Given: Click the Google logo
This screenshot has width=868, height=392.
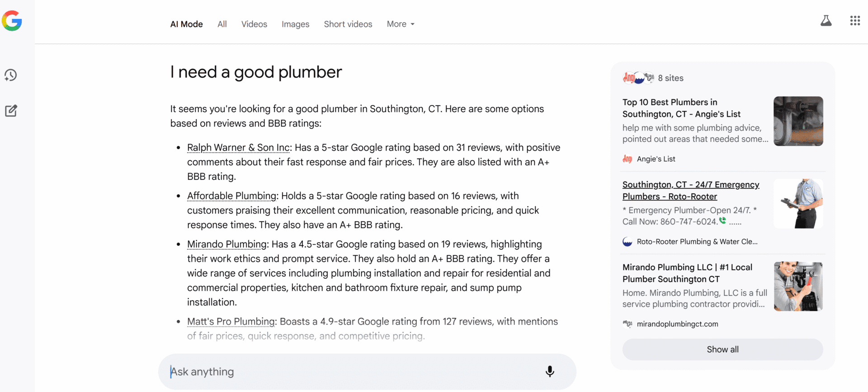Looking at the screenshot, I should tap(12, 20).
